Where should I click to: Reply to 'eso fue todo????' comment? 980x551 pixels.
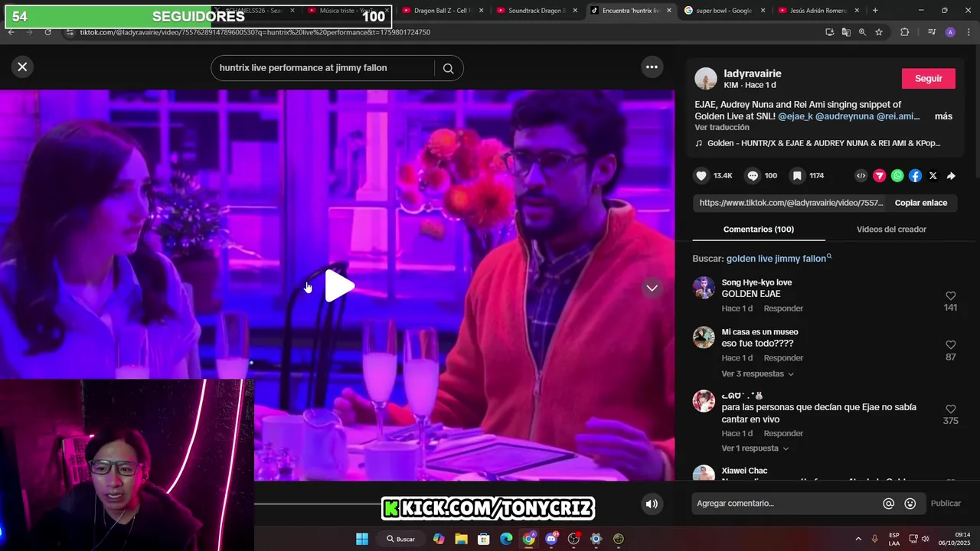pos(783,358)
